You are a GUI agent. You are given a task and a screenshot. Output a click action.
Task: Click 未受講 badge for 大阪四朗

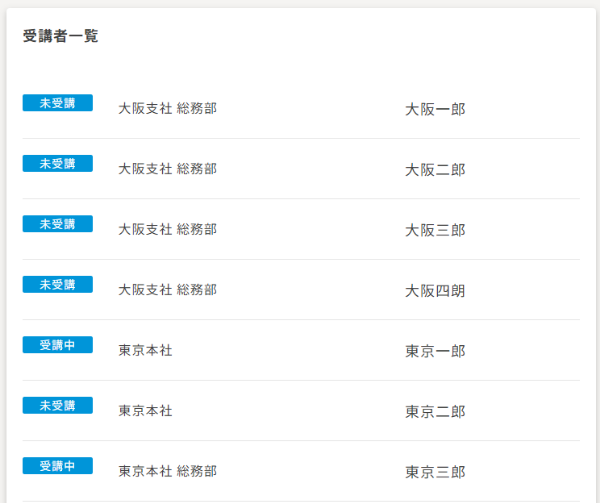pyautogui.click(x=57, y=284)
